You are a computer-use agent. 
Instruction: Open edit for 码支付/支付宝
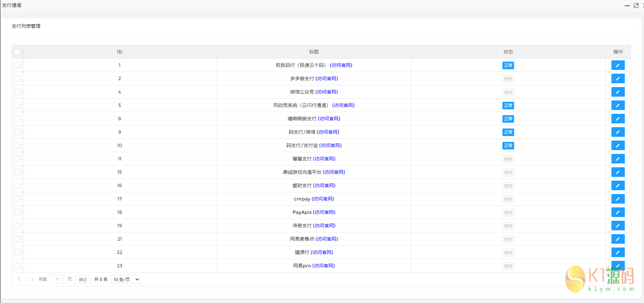coord(618,145)
